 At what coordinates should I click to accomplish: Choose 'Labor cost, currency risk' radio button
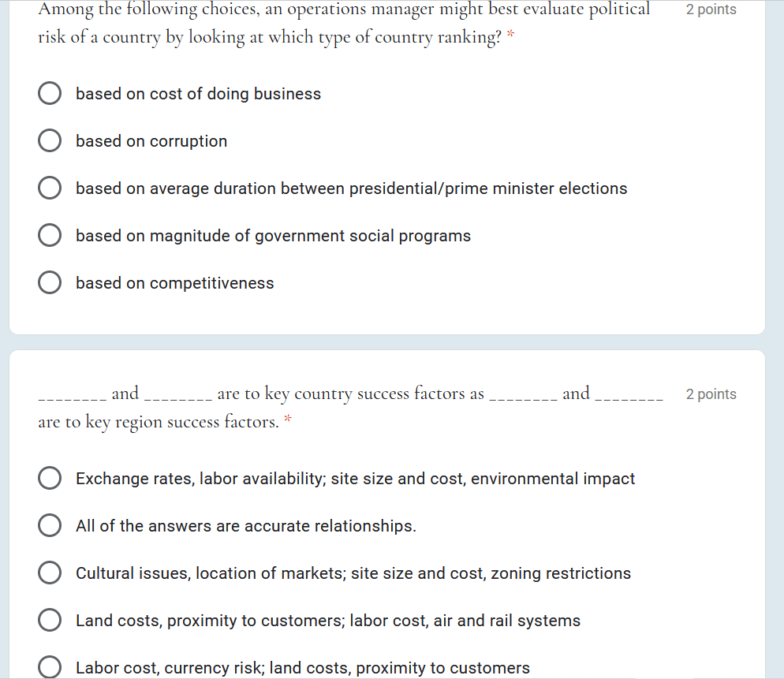(x=50, y=667)
